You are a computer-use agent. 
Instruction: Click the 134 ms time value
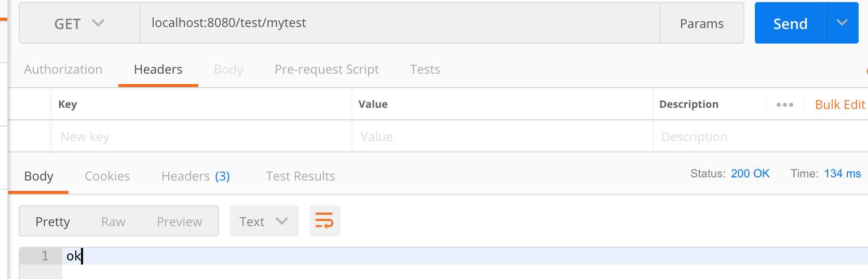click(x=843, y=174)
